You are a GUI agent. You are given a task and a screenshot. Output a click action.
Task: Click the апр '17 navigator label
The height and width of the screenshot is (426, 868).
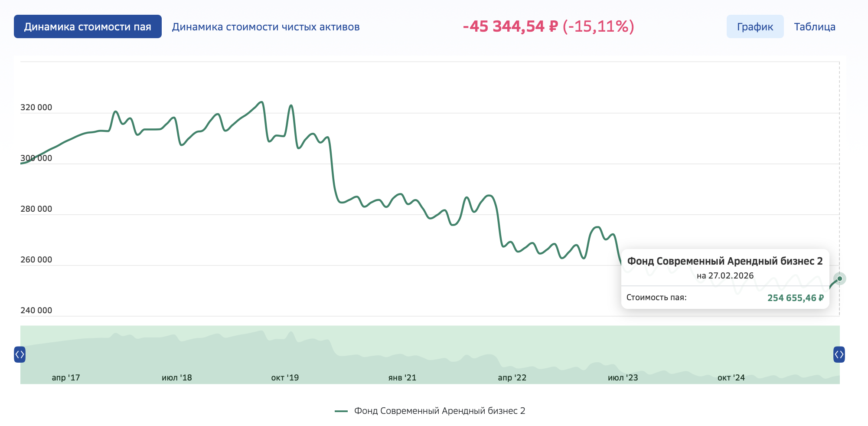pyautogui.click(x=66, y=377)
